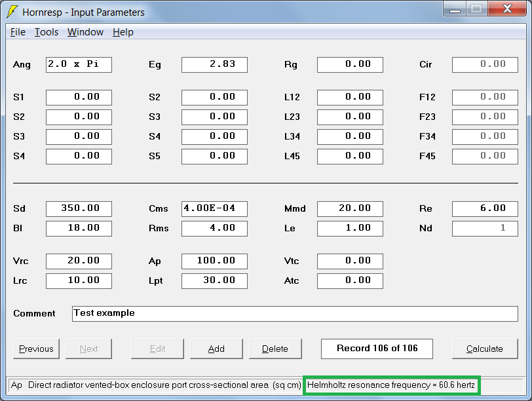
Task: Click the Le field showing 1.00
Action: pos(350,229)
